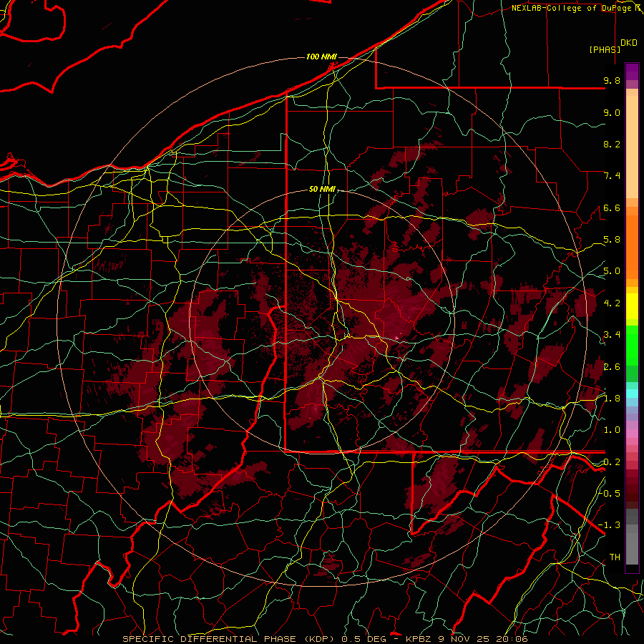Pick the purple swatch at legend top
The height and width of the screenshot is (644, 644).
tap(632, 72)
